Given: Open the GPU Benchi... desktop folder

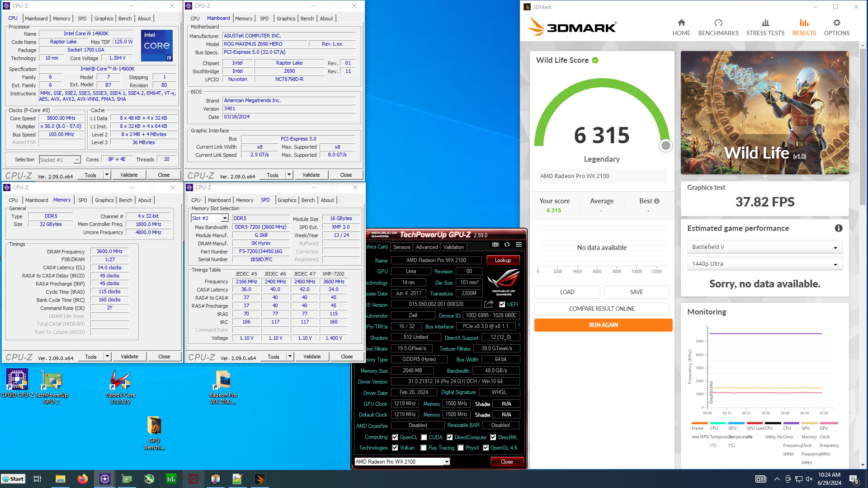Looking at the screenshot, I should click(x=154, y=433).
